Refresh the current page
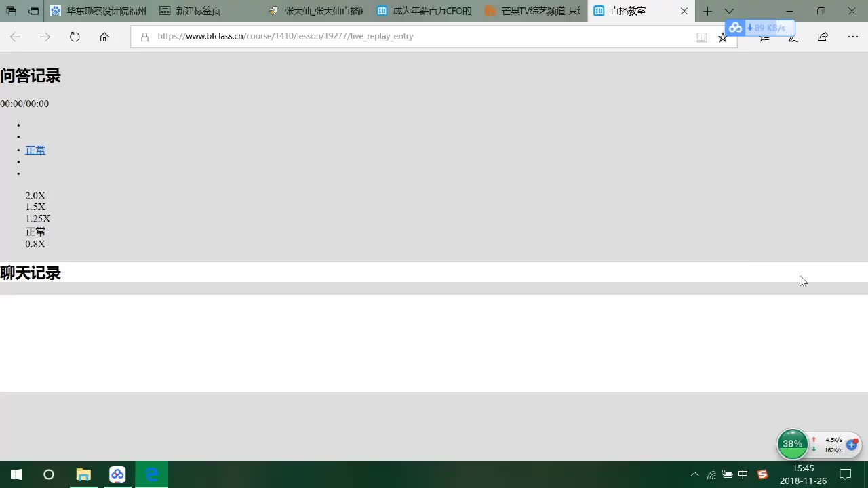868x488 pixels. point(75,37)
